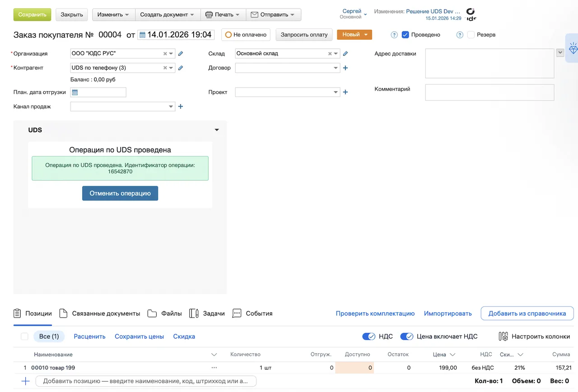This screenshot has width=578, height=392.
Task: Select all positions checkbox
Action: 24,337
